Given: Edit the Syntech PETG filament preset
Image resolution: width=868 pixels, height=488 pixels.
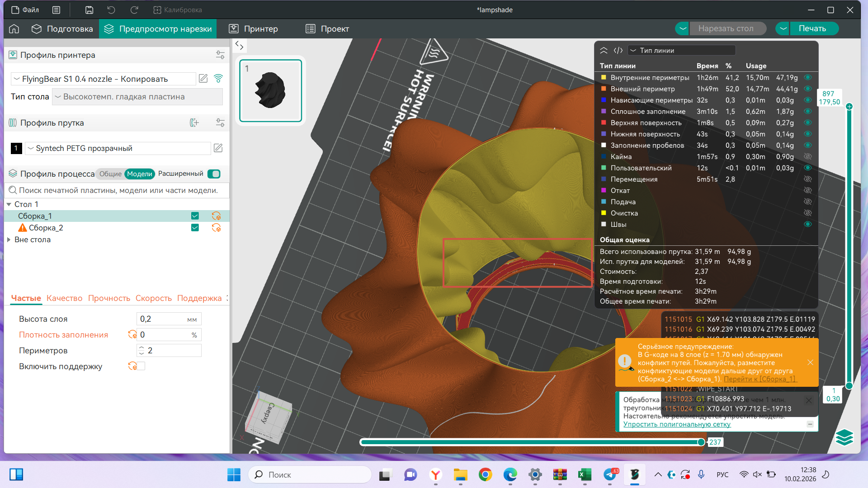Looking at the screenshot, I should click(218, 148).
